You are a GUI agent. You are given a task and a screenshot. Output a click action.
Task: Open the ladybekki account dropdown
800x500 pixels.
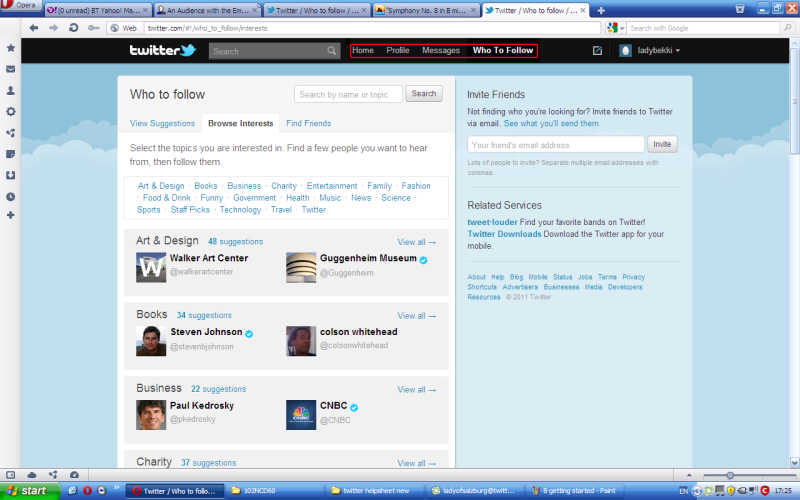click(650, 51)
